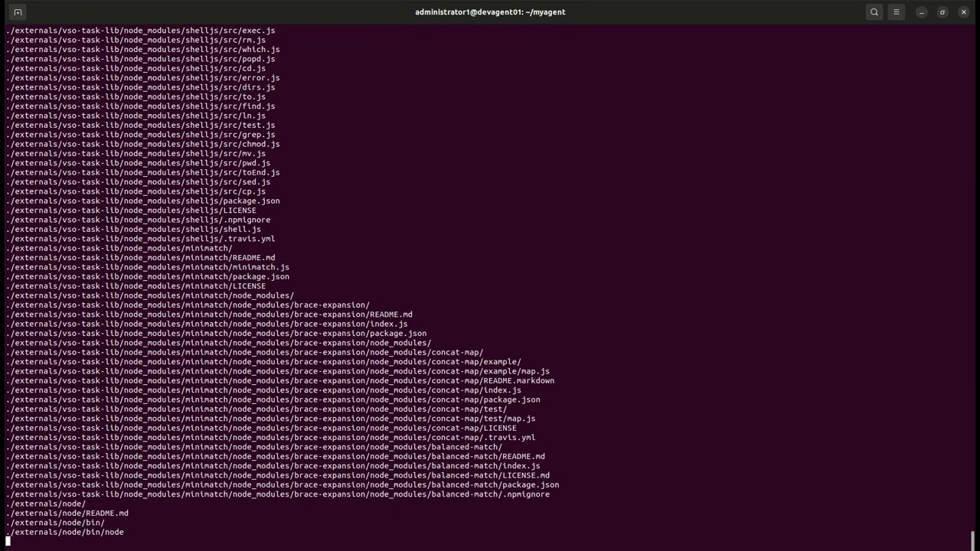Select line ending brace-expansion/README.md
Screen dimensions: 980x551
(210, 315)
